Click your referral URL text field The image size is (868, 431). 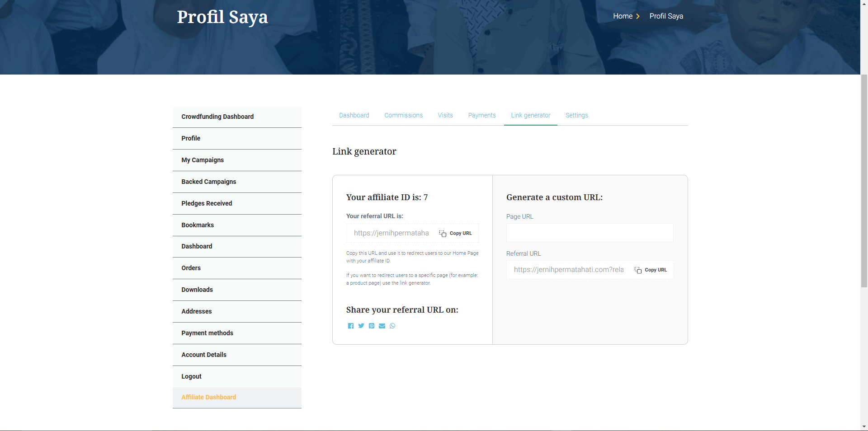[x=391, y=233]
